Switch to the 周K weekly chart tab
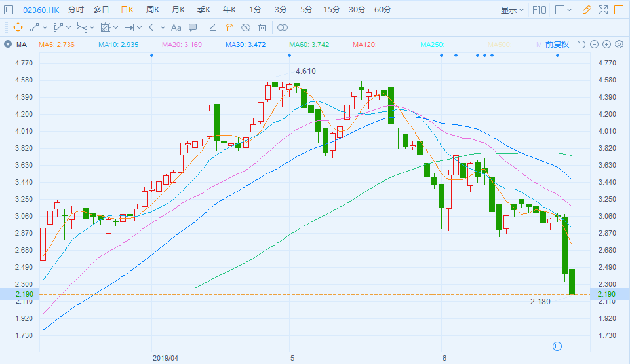Image resolution: width=630 pixels, height=364 pixels. click(152, 10)
